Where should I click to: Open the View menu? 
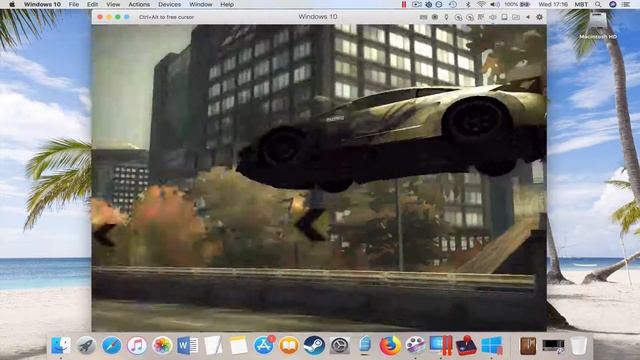click(113, 4)
